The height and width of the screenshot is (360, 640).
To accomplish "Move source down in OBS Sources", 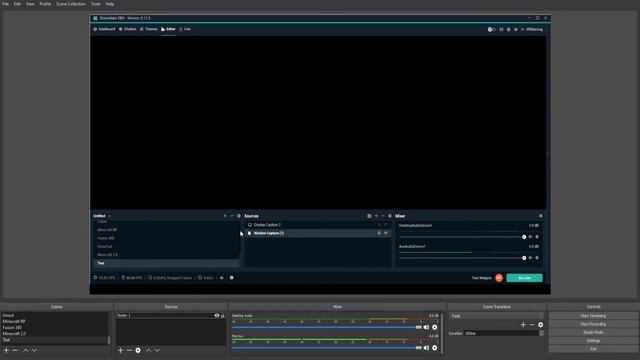I will [157, 350].
